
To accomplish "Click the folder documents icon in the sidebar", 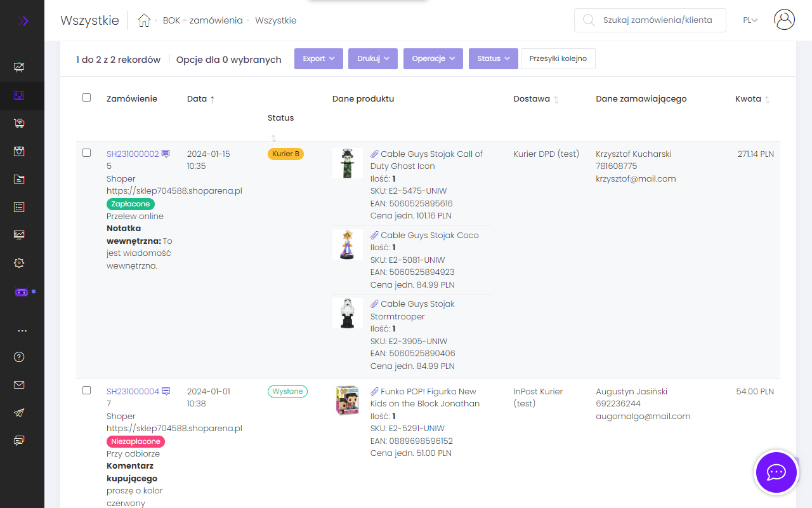I will click(19, 179).
